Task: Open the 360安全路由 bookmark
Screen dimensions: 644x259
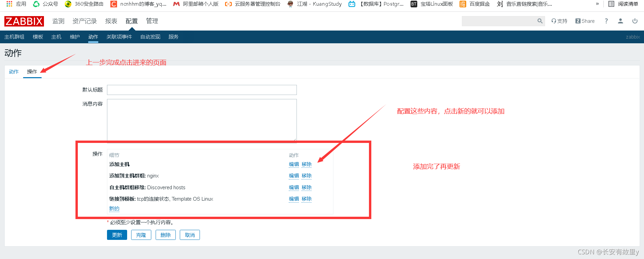Action: pyautogui.click(x=84, y=4)
